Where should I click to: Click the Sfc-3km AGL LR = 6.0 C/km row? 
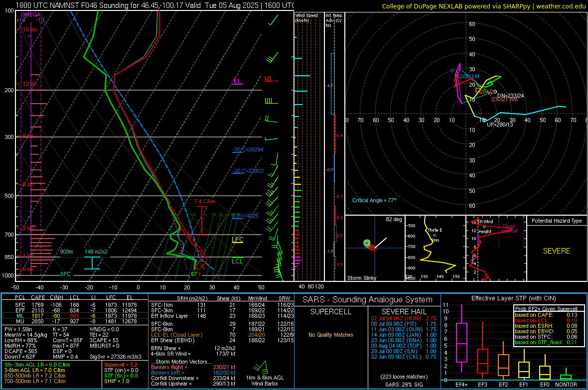37,365
